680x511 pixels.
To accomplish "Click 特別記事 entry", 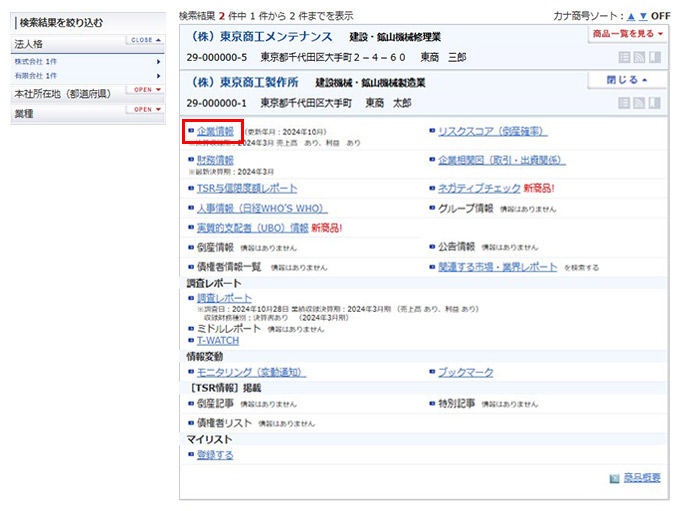I will [x=456, y=403].
